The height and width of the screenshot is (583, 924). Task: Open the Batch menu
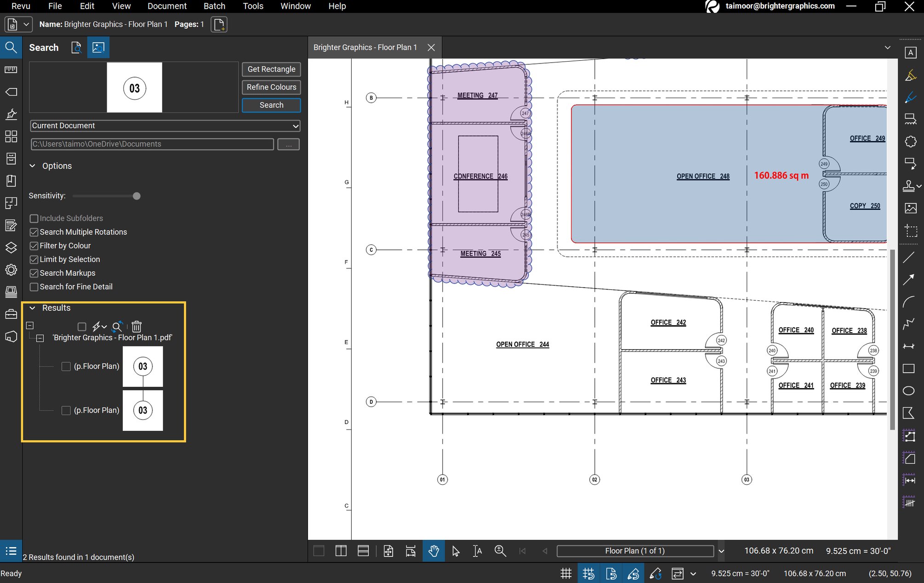[x=214, y=6]
